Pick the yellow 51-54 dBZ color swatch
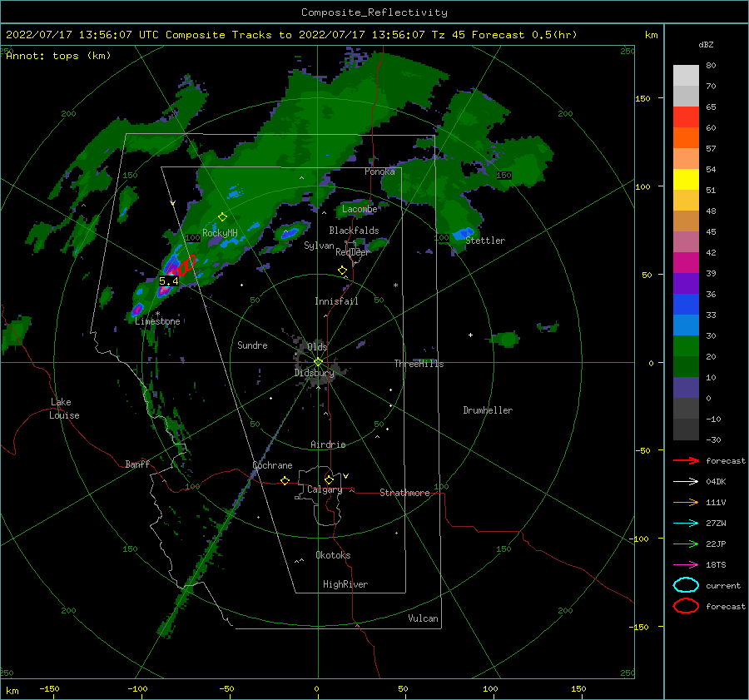The height and width of the screenshot is (700, 749). click(686, 180)
